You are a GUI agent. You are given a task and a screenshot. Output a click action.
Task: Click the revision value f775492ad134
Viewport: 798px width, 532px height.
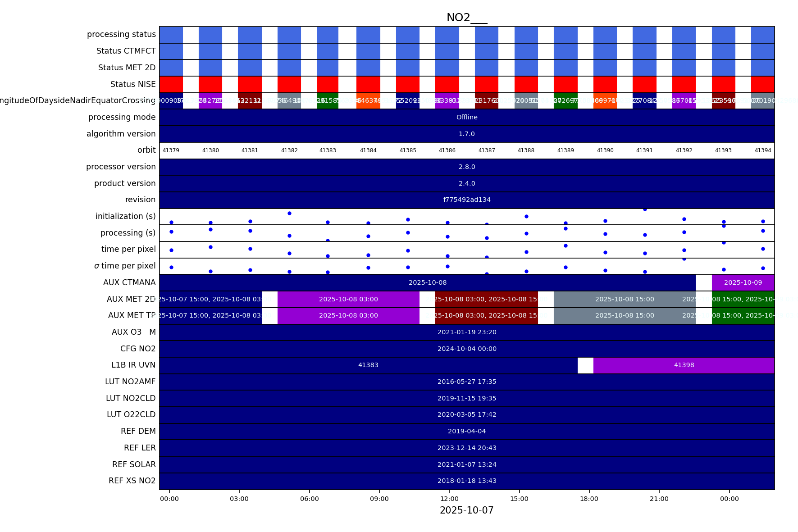(467, 200)
